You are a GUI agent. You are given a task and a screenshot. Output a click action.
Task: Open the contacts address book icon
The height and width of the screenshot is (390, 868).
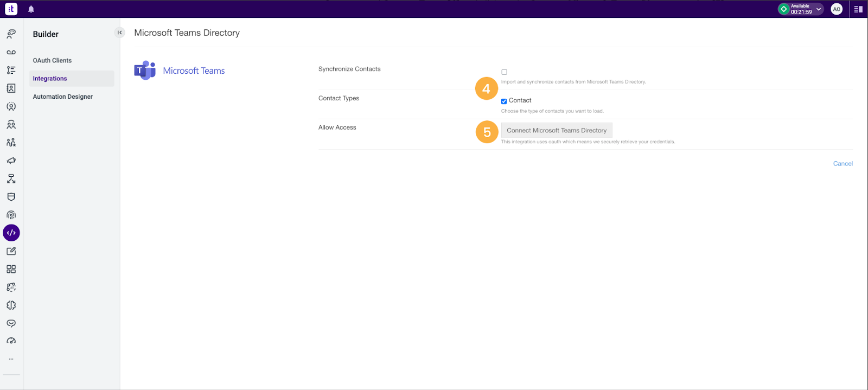coord(11,88)
